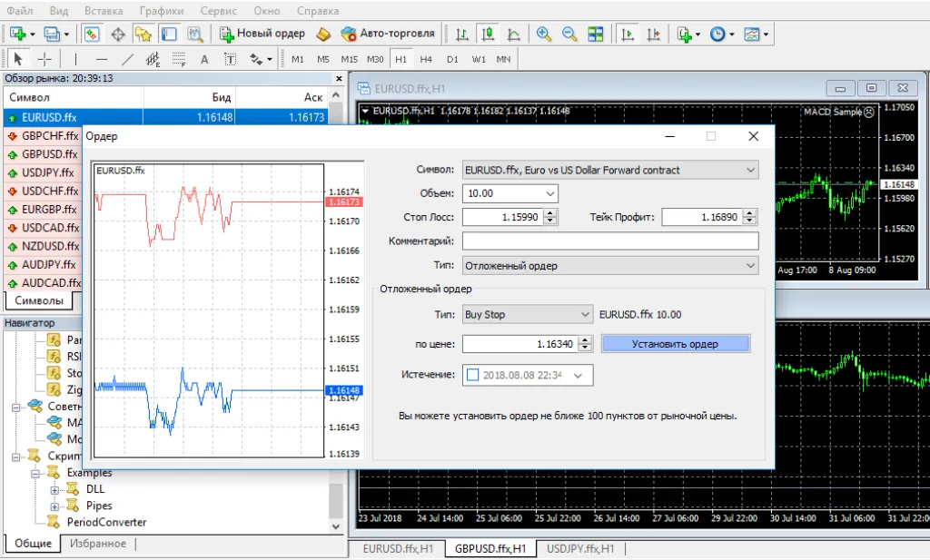Enable the Истечение expiry checkbox
This screenshot has height=560, width=930.
[x=471, y=374]
